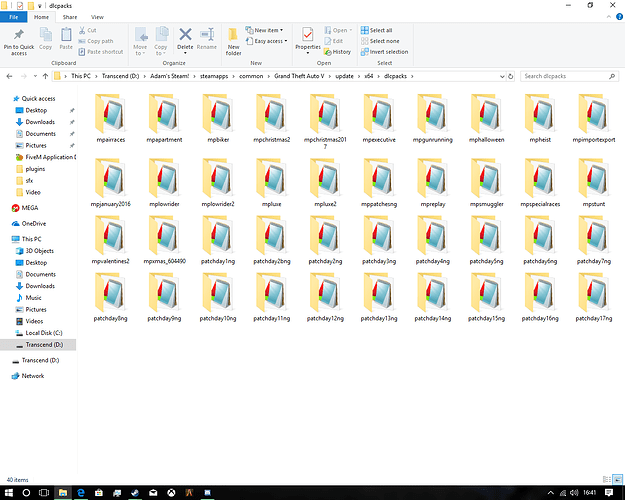Open 3D Objects under This PC

[39, 251]
